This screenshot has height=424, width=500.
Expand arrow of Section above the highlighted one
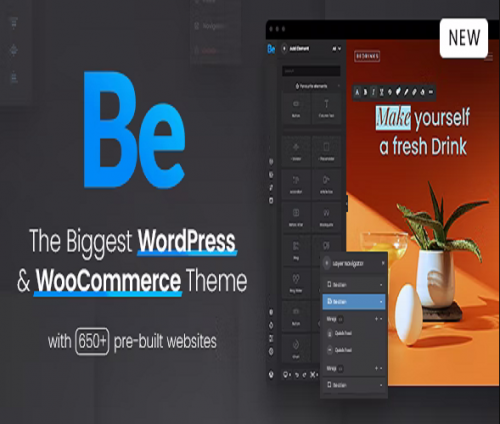click(x=381, y=285)
